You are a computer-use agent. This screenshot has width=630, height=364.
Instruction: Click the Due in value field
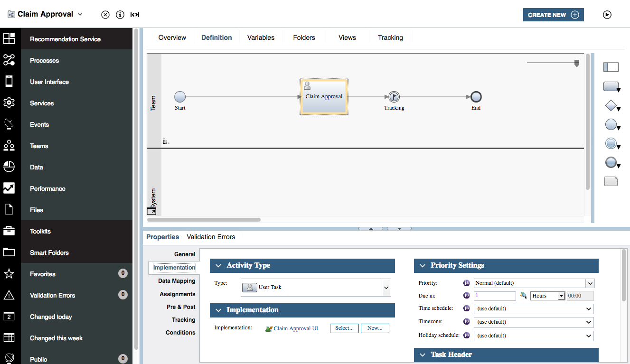click(495, 296)
